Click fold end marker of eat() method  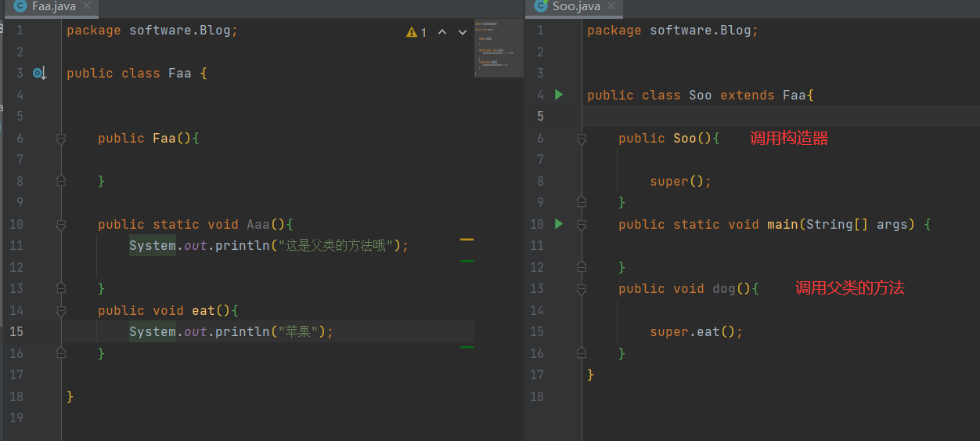click(61, 353)
